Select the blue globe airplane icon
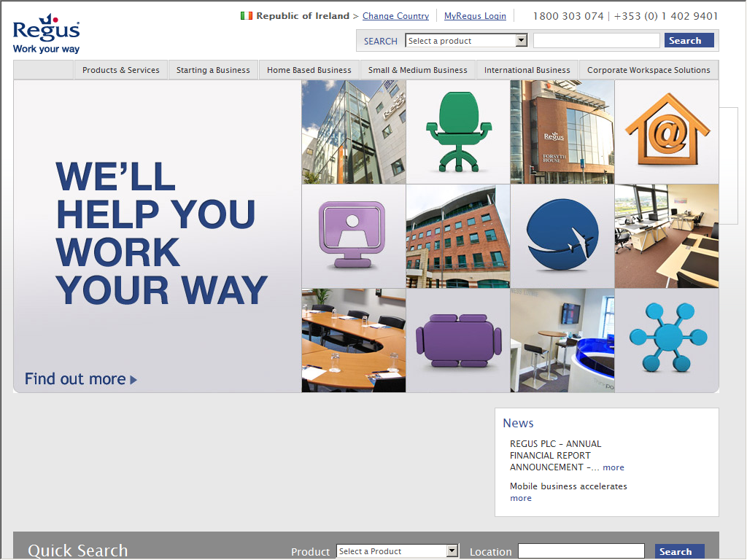The width and height of the screenshot is (747, 560). click(562, 236)
